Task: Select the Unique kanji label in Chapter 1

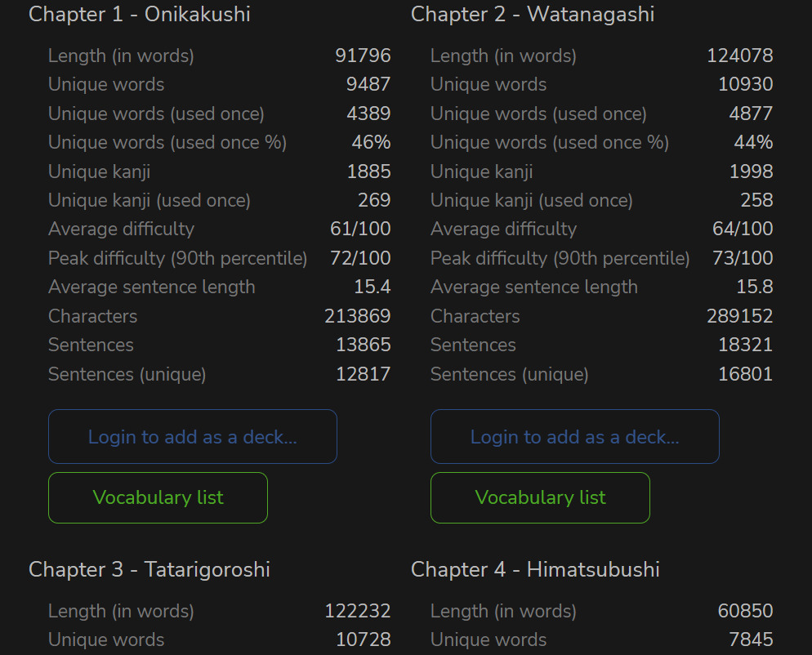Action: 100,172
